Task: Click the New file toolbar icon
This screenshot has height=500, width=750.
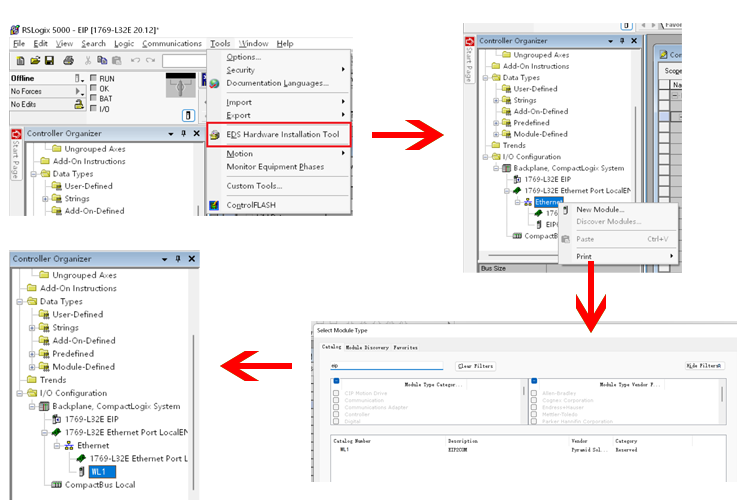Action: tap(20, 60)
